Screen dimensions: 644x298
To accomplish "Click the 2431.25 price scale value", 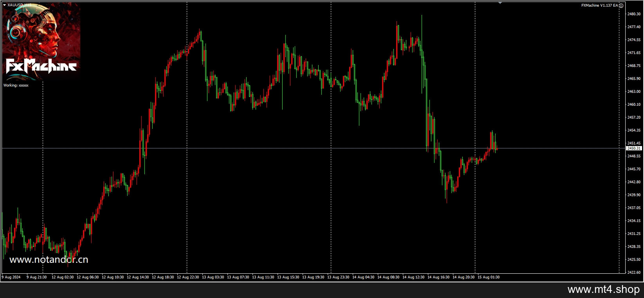I will [634, 234].
